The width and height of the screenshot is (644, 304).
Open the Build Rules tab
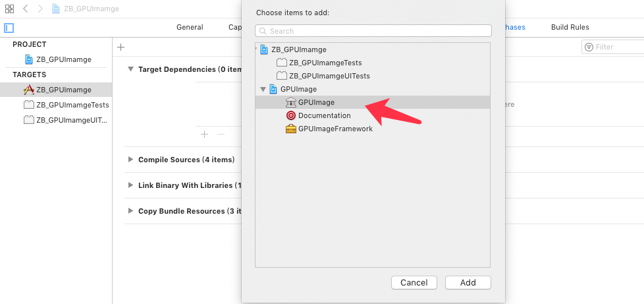click(570, 27)
